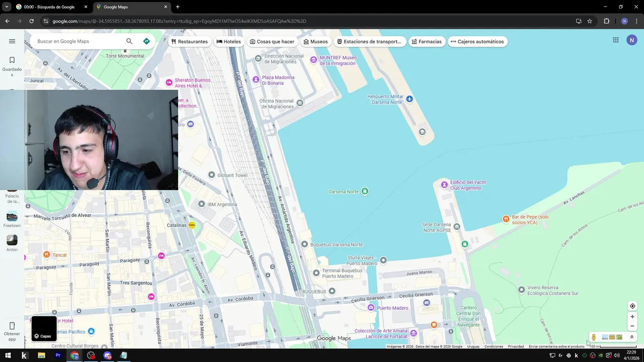Click Edificio del Yacht Club Argentino pin
644x362 pixels.
tap(444, 185)
